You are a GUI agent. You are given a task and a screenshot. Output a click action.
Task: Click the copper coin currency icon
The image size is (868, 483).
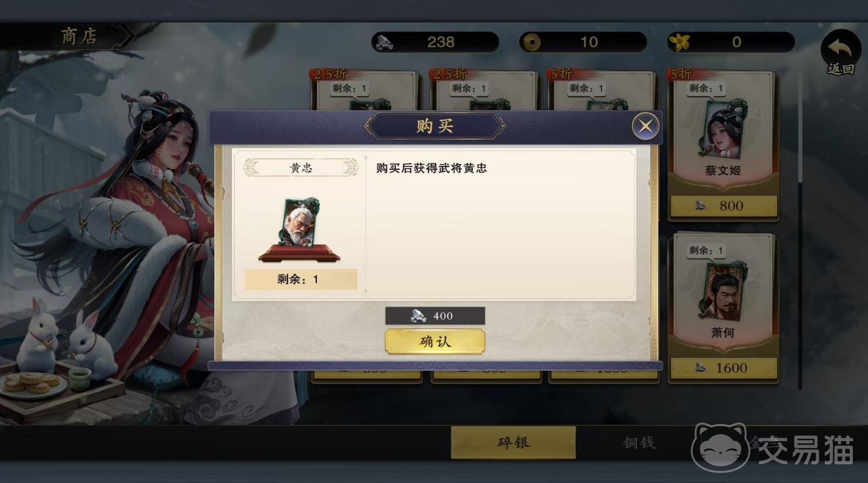tap(531, 42)
